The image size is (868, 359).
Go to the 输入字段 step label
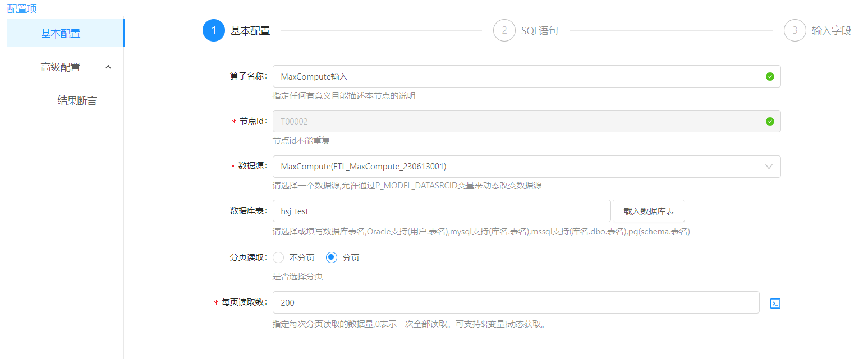coord(831,31)
